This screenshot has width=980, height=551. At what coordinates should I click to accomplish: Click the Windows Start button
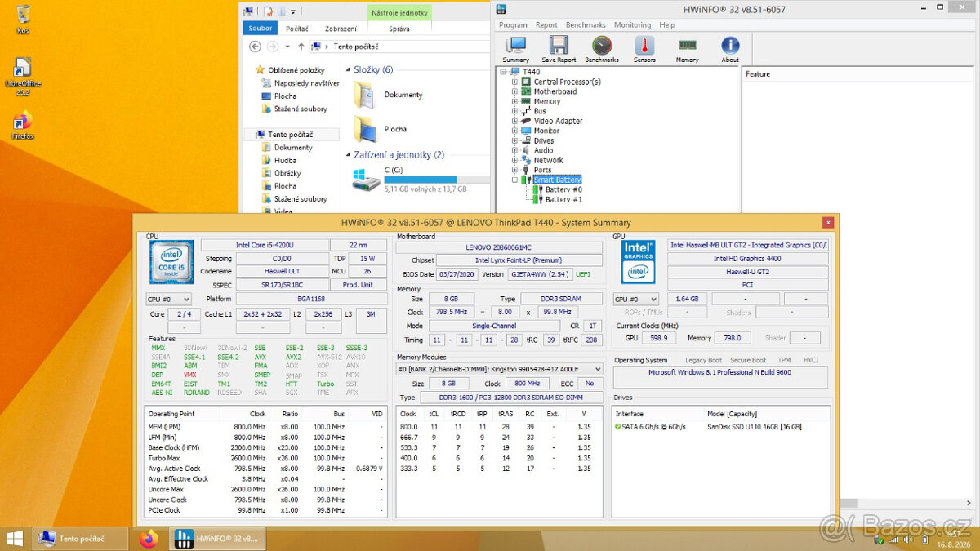[15, 539]
